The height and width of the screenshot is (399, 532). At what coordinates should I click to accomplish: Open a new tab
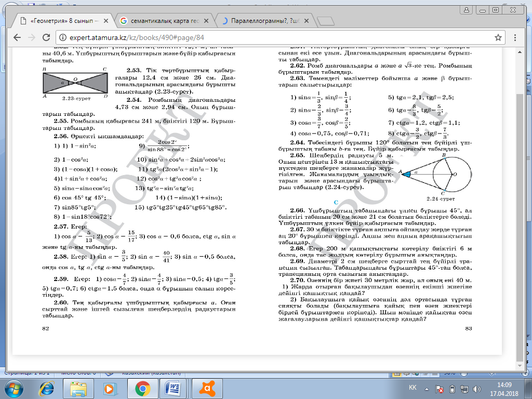coord(325,21)
